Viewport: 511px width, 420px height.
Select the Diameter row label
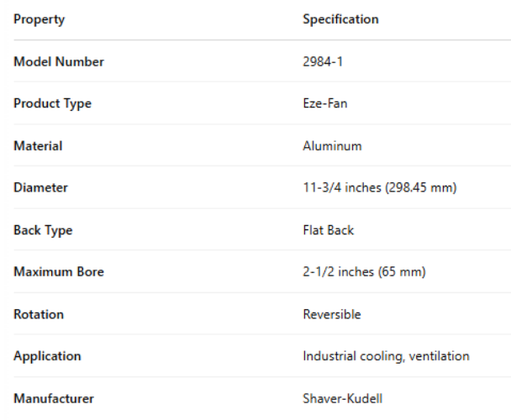click(40, 188)
